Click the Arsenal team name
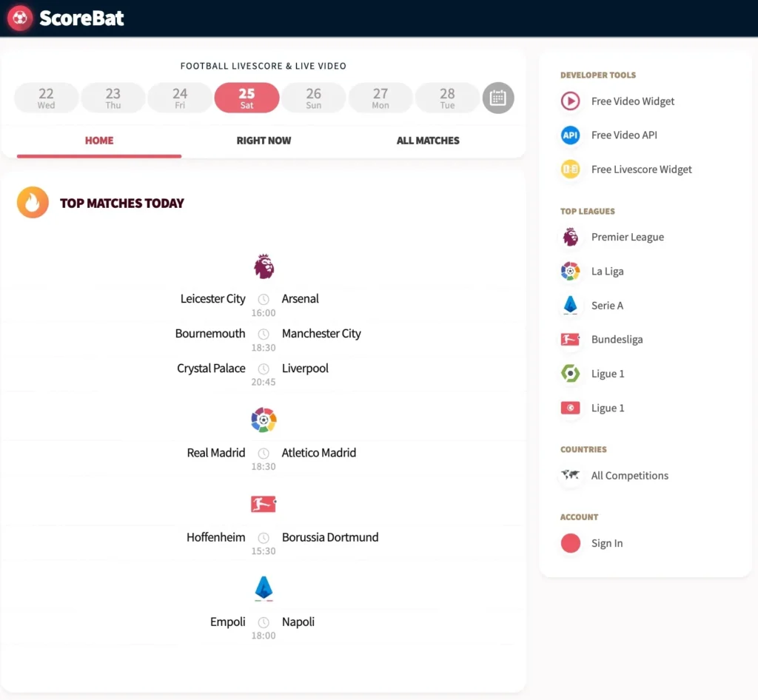This screenshot has height=700, width=758. [301, 298]
